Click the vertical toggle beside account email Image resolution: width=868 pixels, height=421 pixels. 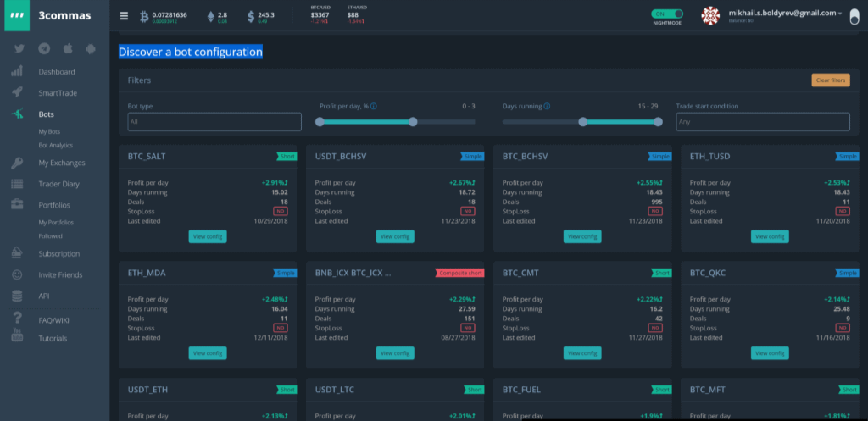tap(855, 16)
